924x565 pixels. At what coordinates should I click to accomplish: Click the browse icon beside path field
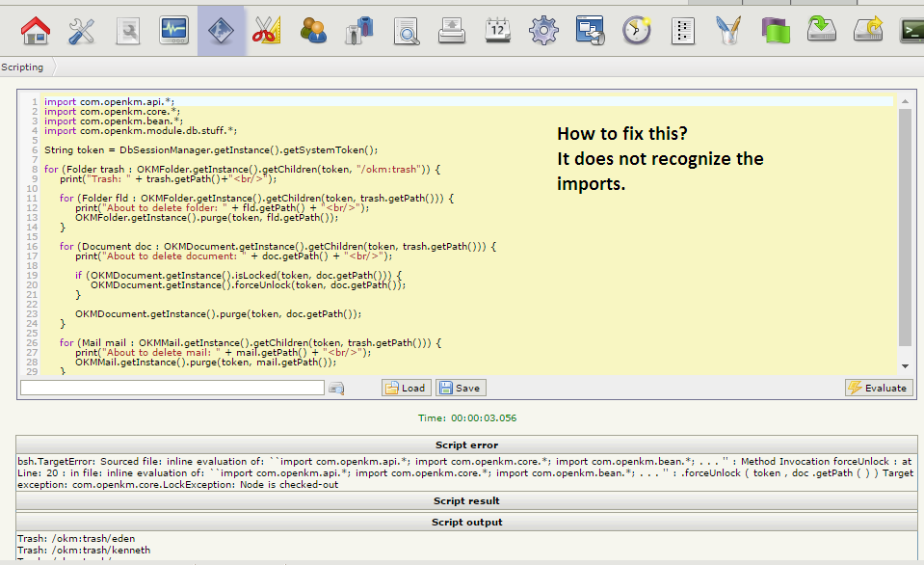(x=336, y=388)
